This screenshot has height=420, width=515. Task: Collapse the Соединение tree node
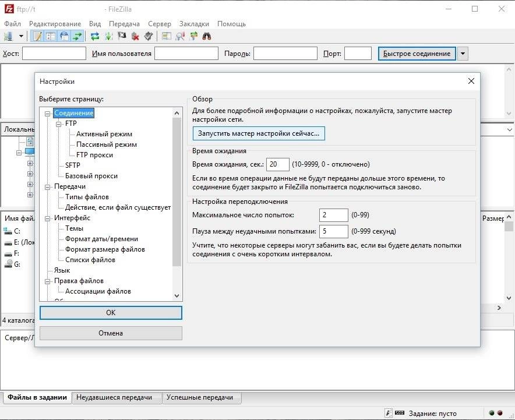pos(48,114)
